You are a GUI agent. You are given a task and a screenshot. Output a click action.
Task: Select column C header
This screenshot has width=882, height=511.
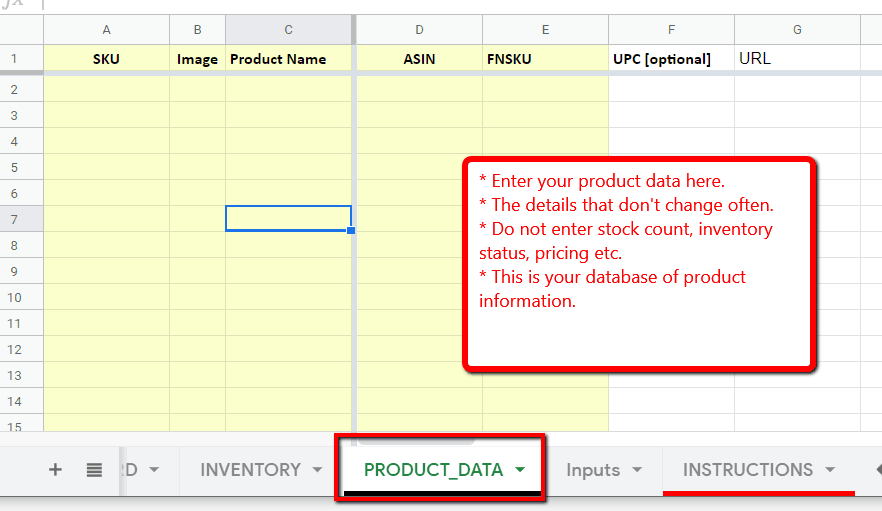pyautogui.click(x=288, y=30)
